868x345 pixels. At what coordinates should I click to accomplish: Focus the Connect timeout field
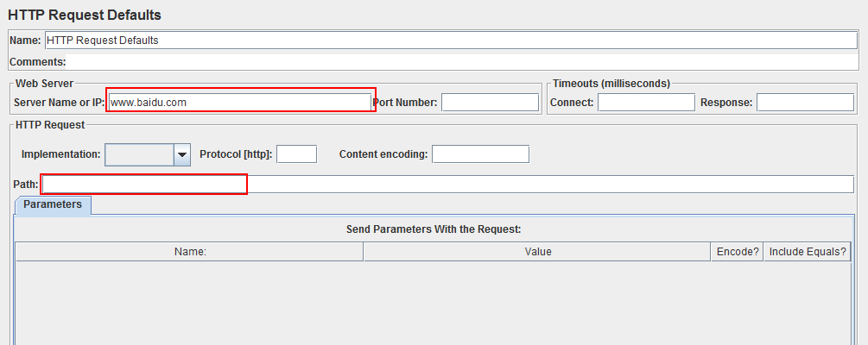tap(646, 103)
